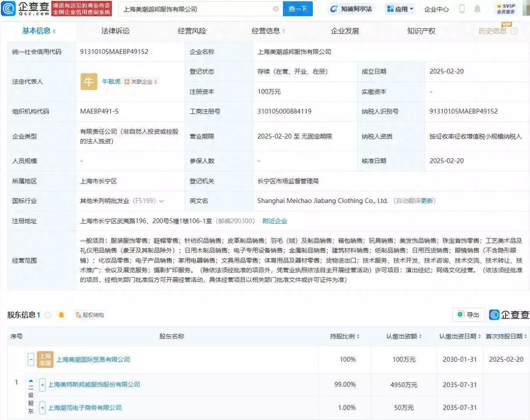Viewport: 530px width, 420px height.
Task: Open the mobile phone app icon
Action: pyautogui.click(x=462, y=9)
